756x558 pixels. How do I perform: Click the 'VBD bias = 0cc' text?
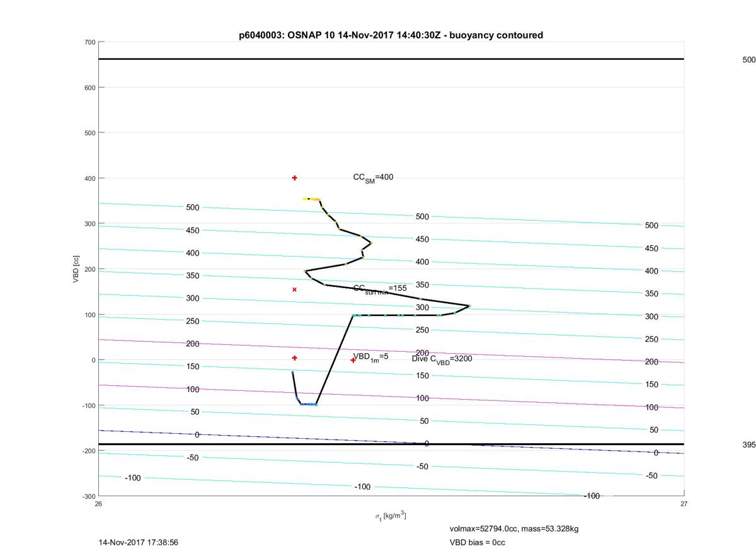(477, 542)
